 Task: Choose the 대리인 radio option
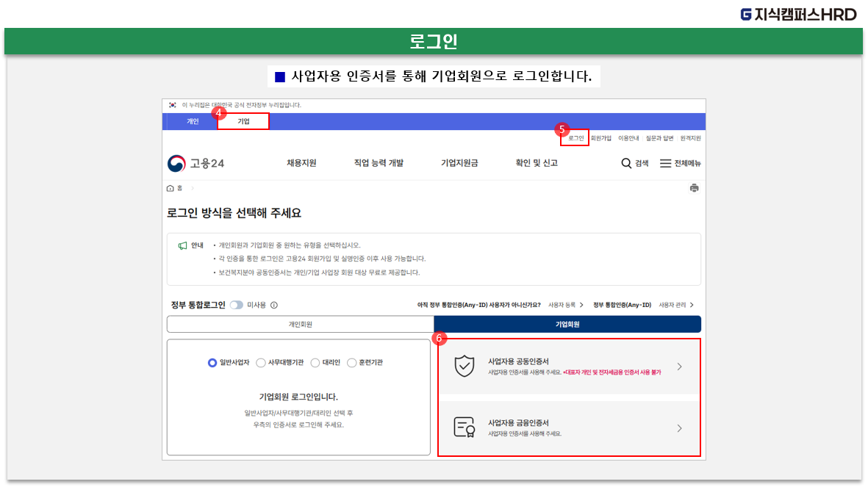pos(315,363)
